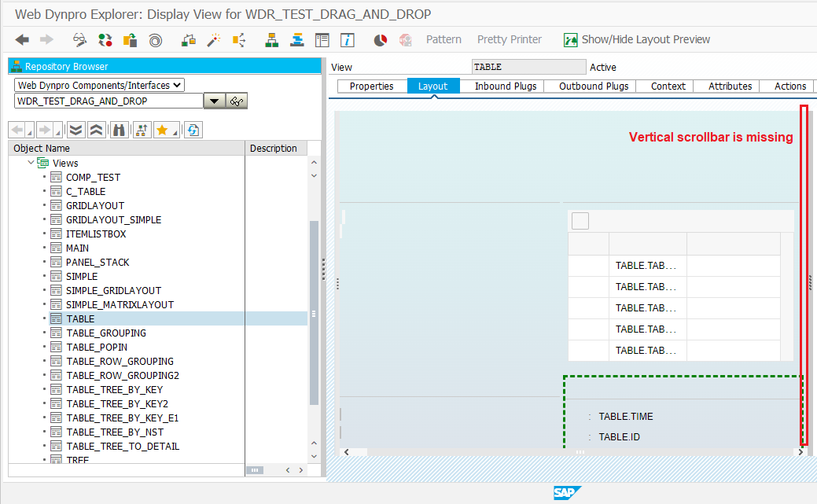Viewport: 817px width, 504px height.
Task: Click the orange square with branching arrows icon
Action: (238, 39)
